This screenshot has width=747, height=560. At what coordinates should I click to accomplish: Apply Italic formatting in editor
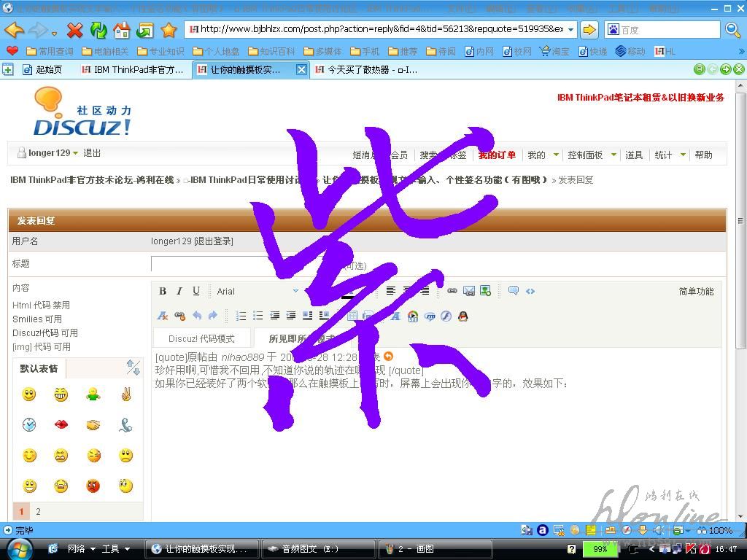179,291
